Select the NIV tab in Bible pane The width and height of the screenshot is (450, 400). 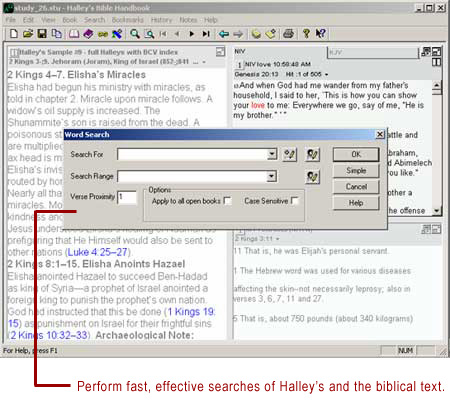click(240, 51)
